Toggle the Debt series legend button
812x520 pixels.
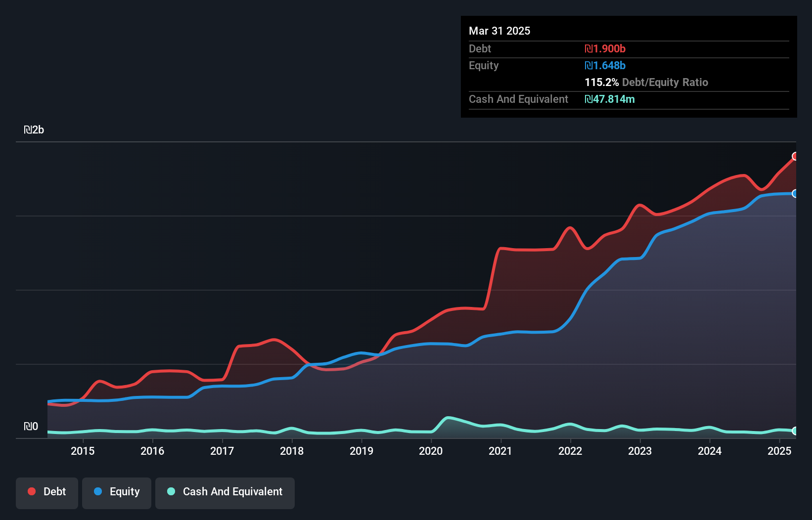tap(47, 493)
